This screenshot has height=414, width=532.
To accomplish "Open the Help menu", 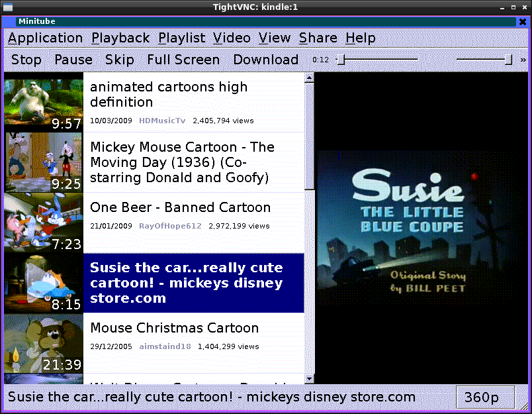I will pyautogui.click(x=361, y=38).
